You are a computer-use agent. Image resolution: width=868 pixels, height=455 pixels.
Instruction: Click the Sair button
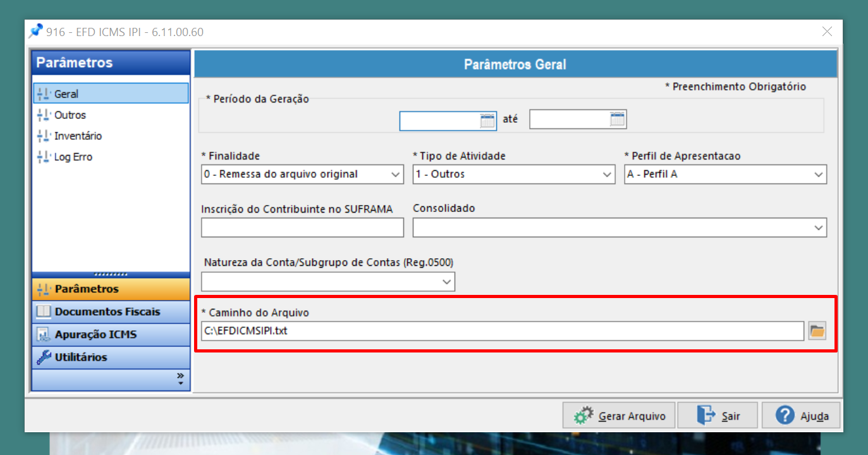719,416
